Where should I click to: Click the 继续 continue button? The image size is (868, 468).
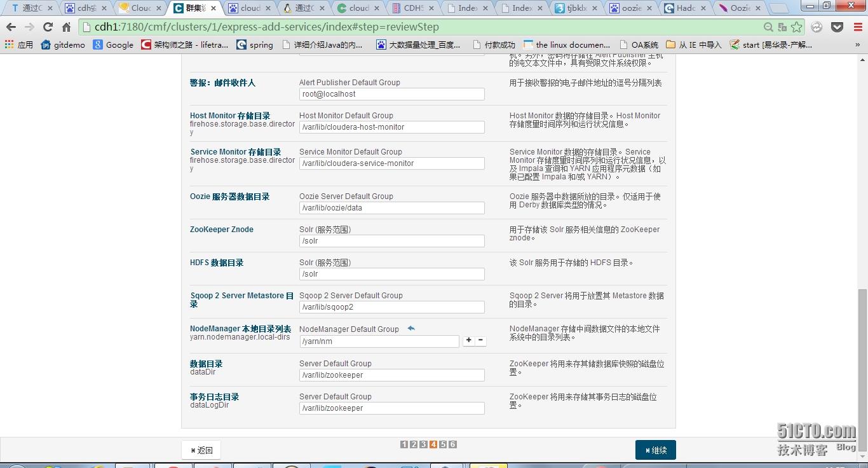point(655,450)
